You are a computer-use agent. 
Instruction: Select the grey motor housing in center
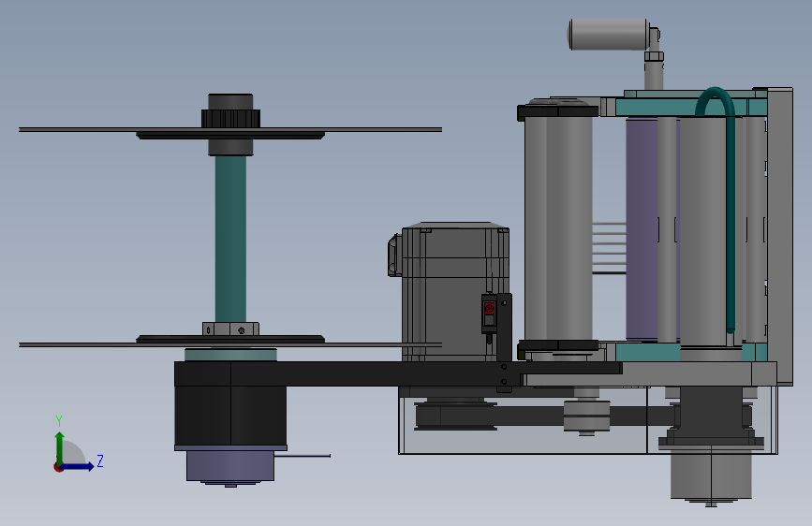(x=455, y=291)
